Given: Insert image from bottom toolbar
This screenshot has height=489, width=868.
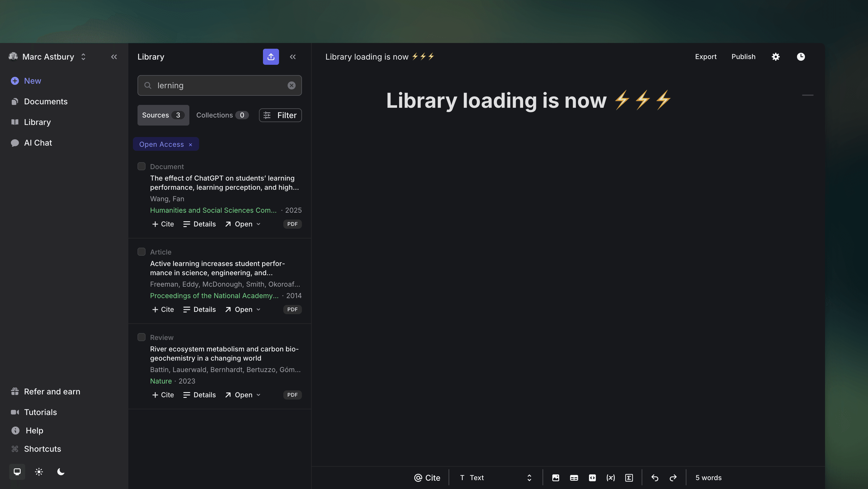Looking at the screenshot, I should tap(556, 478).
